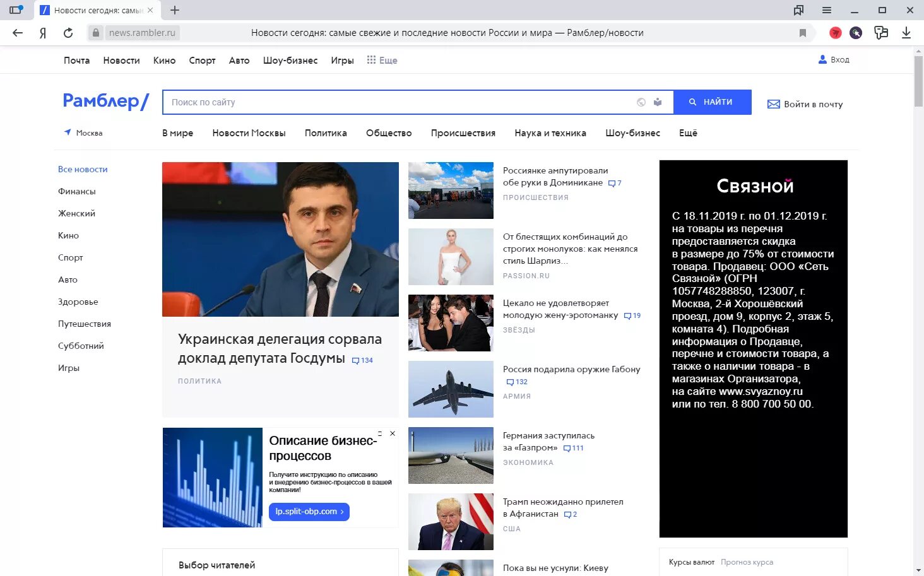Viewport: 924px width, 576px height.
Task: Switch to the Происшествия section
Action: pos(463,133)
